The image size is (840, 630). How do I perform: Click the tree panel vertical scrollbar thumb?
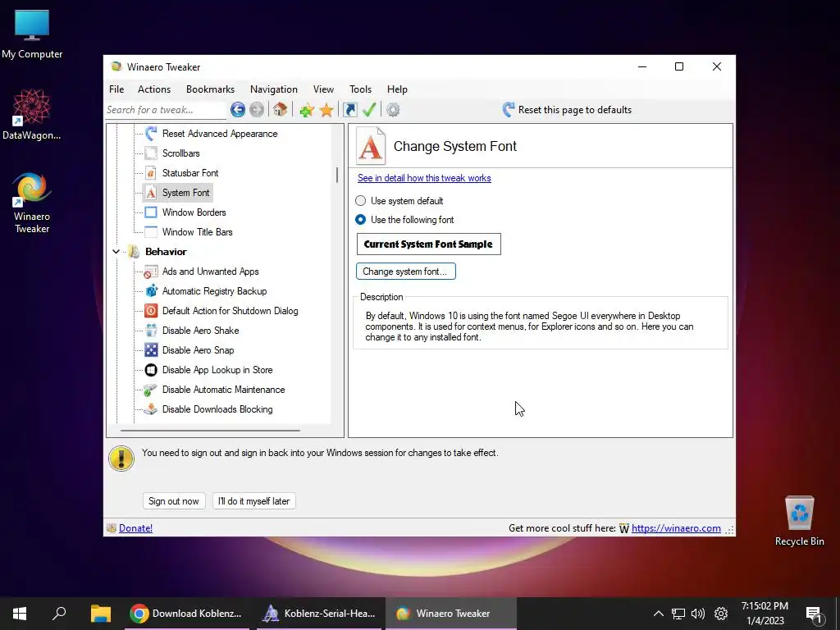coord(337,175)
